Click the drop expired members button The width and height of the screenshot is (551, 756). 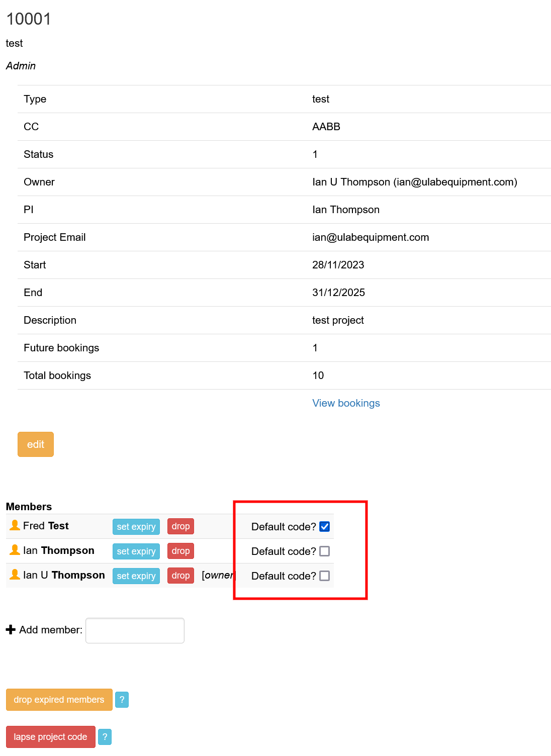[59, 699]
